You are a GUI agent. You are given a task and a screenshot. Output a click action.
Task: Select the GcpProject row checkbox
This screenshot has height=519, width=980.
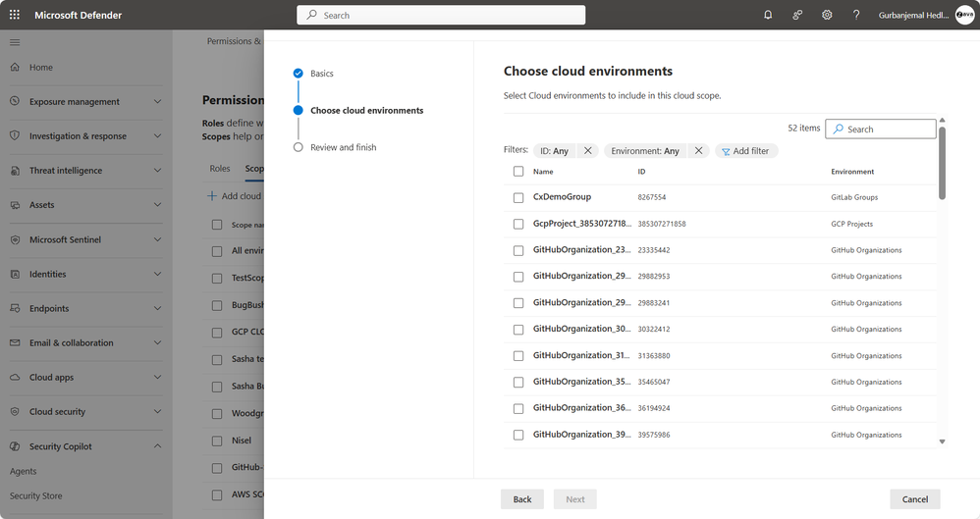(x=518, y=224)
